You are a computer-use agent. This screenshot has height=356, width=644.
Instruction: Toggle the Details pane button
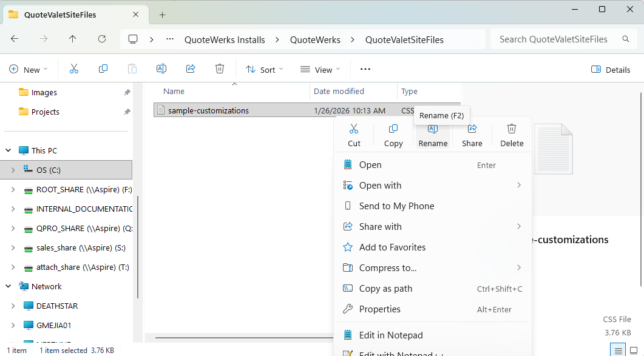611,70
